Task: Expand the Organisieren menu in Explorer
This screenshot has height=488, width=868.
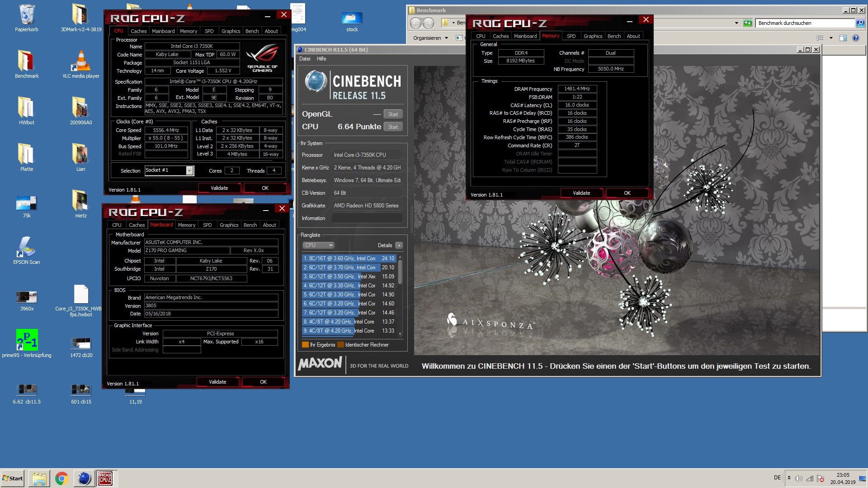Action: (x=430, y=38)
